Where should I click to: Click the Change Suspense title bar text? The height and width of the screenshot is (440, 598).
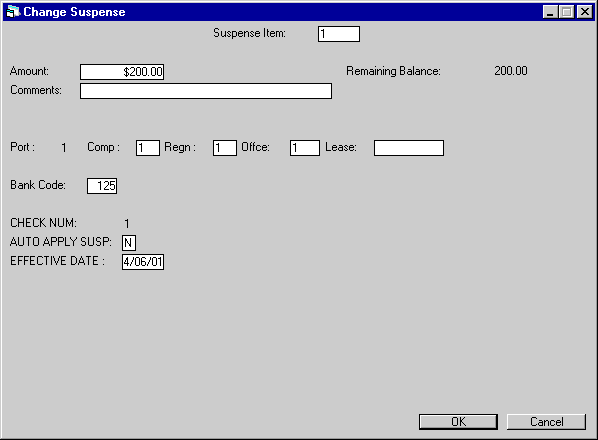(74, 12)
